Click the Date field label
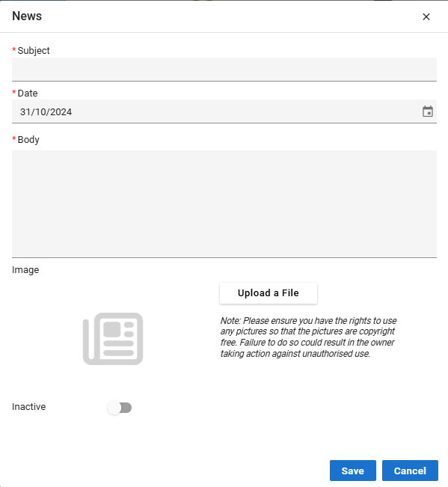This screenshot has height=487, width=448. click(x=28, y=94)
